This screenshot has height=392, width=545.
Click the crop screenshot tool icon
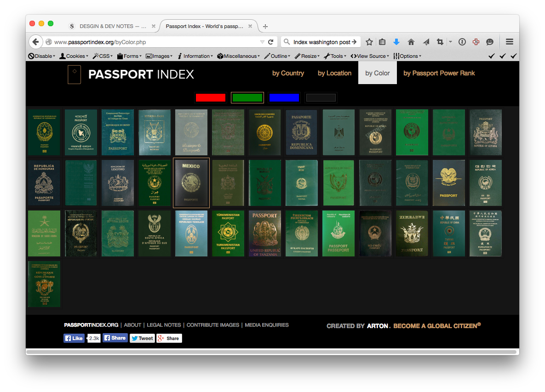pos(440,42)
